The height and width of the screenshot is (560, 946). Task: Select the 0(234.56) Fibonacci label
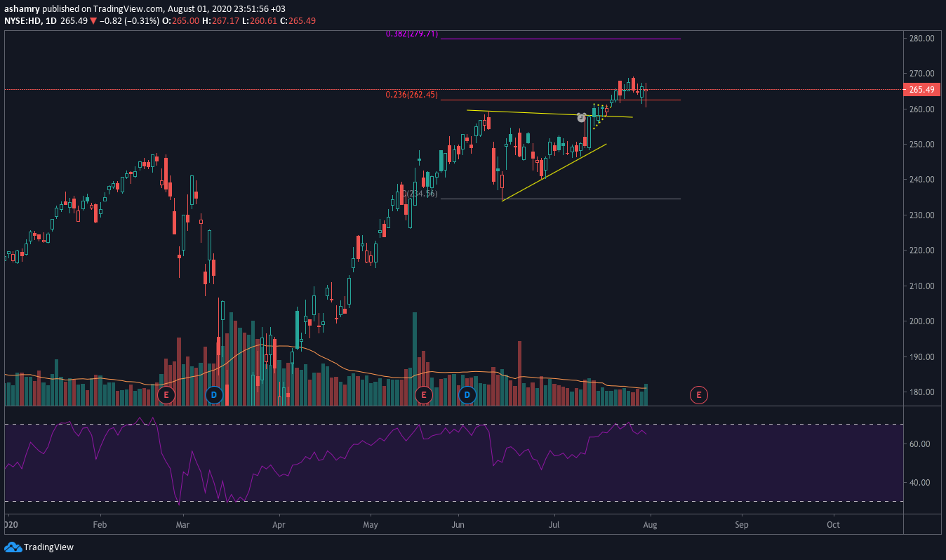pyautogui.click(x=420, y=193)
